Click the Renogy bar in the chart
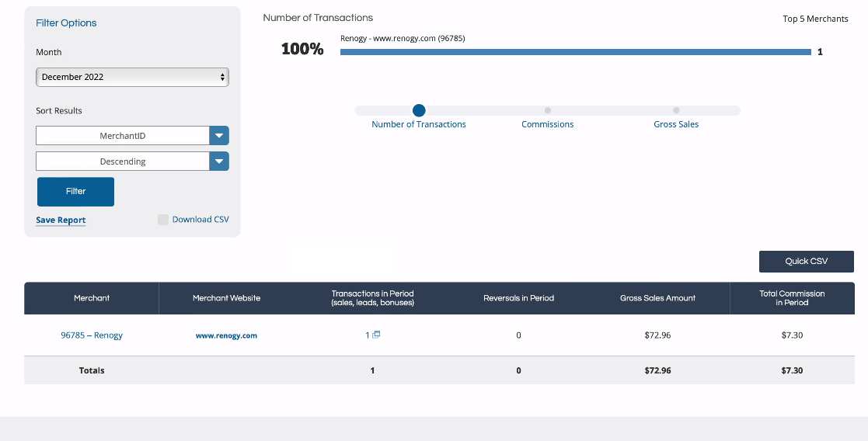 (576, 52)
